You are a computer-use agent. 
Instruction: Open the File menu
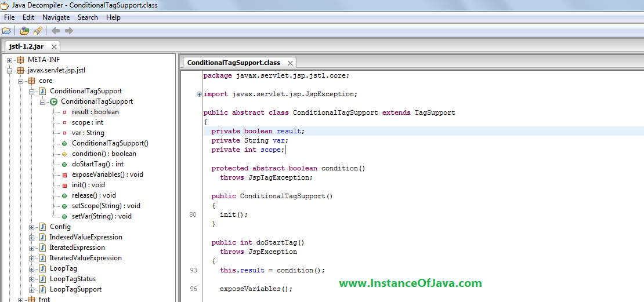click(9, 17)
